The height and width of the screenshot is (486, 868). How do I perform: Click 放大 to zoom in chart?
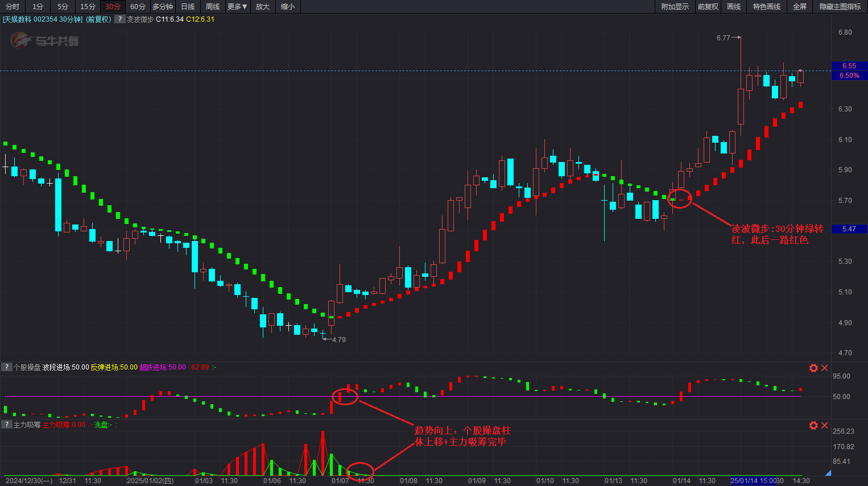[263, 7]
